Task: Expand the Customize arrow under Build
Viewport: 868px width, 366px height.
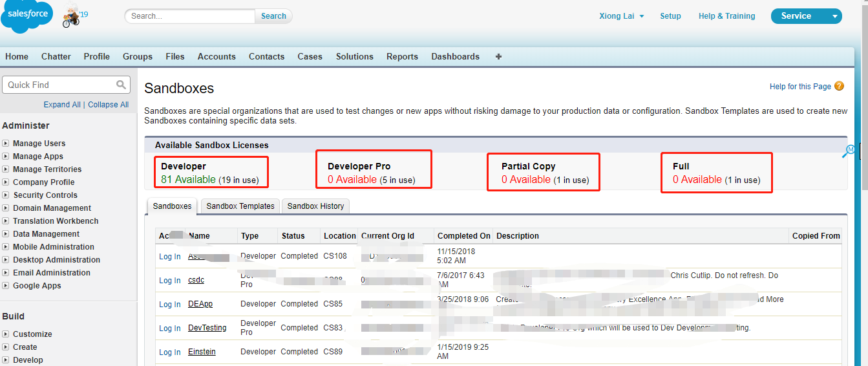Action: (6, 334)
